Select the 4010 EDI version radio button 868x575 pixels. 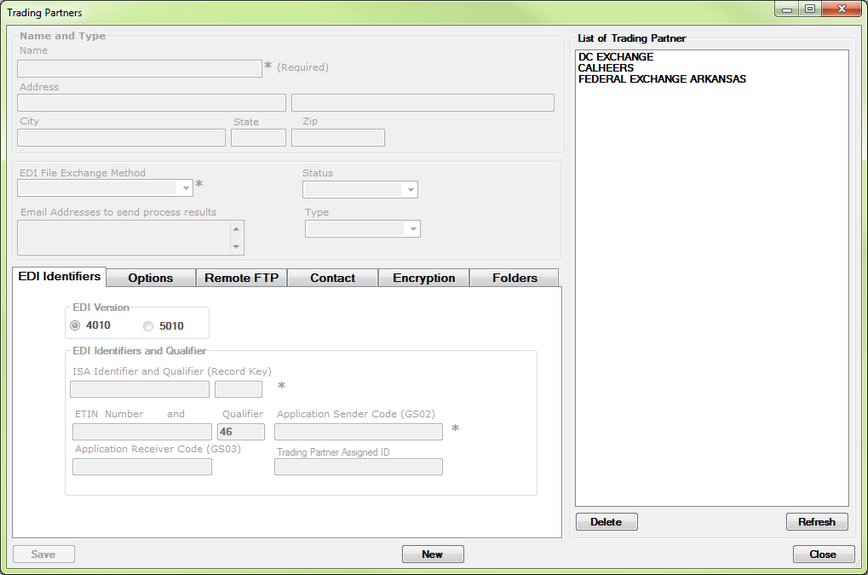point(75,326)
